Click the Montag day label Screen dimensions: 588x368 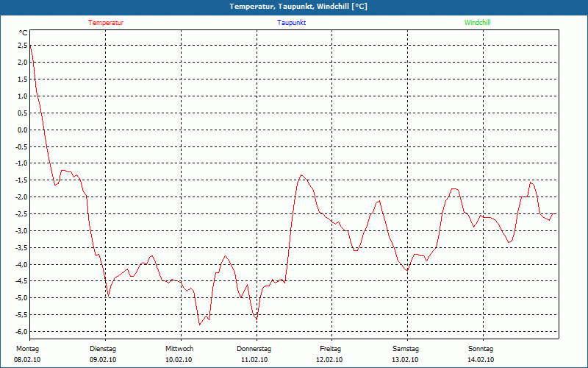[x=27, y=349]
